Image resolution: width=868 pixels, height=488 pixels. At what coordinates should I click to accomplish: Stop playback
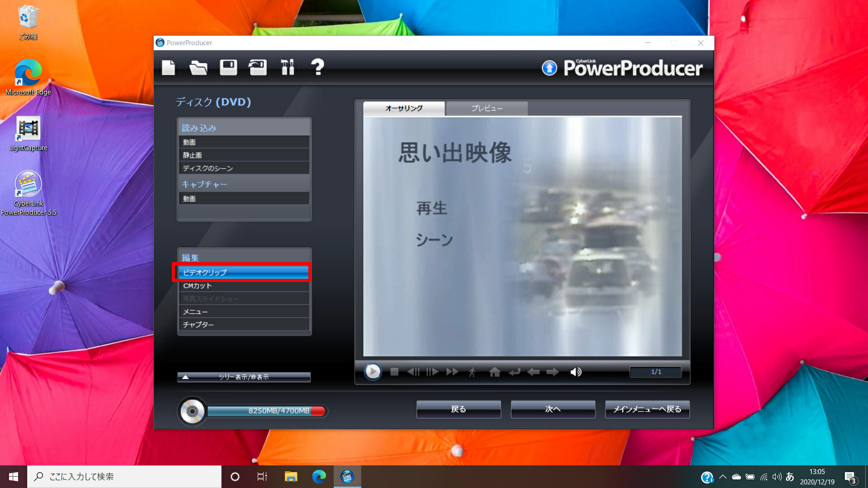pos(394,372)
